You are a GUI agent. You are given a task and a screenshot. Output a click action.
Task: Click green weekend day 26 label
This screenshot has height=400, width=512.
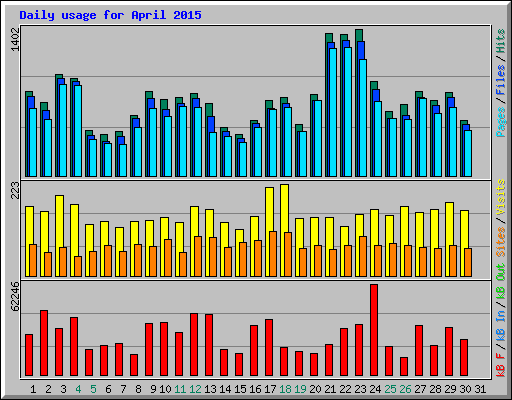coord(405,389)
